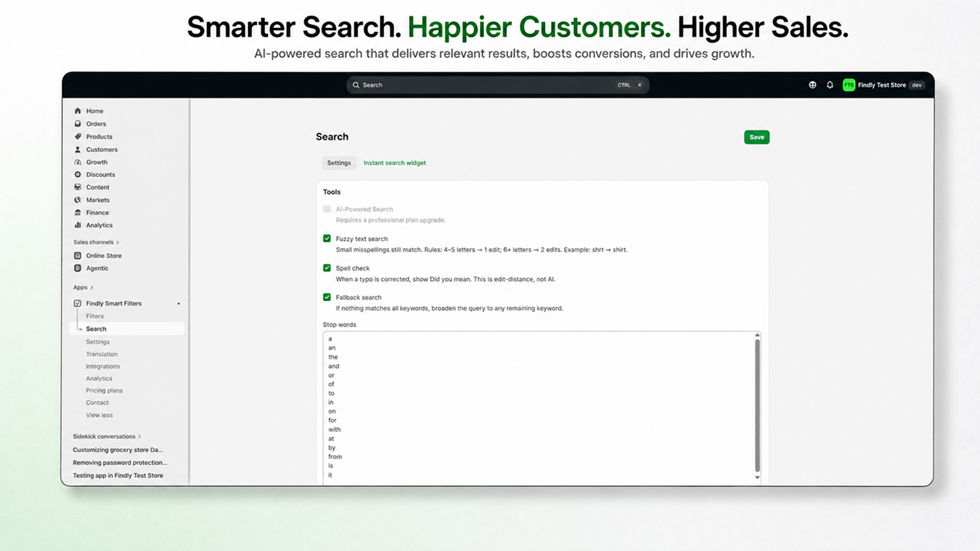Select the Settings tab
980x551 pixels.
(x=339, y=163)
